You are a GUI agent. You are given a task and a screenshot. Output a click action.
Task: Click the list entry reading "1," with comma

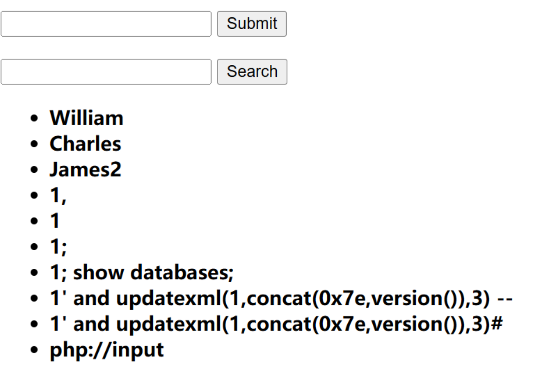(58, 196)
